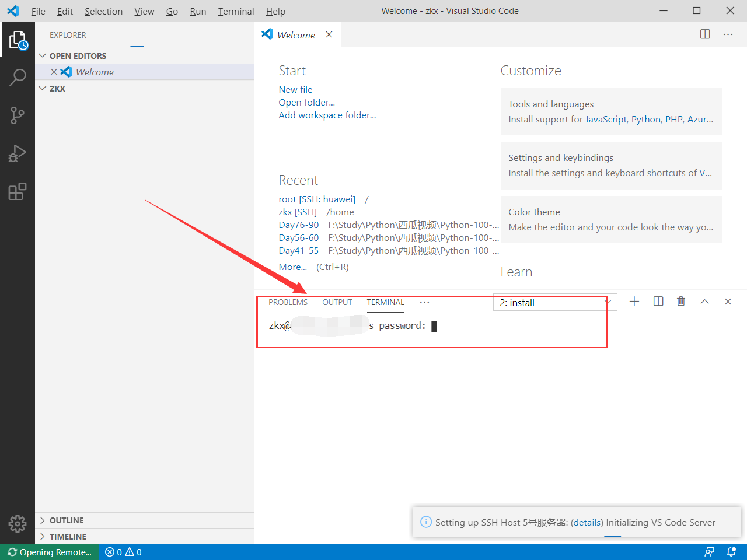Open the Search view in activity bar
Image resolution: width=747 pixels, height=560 pixels.
click(x=18, y=77)
